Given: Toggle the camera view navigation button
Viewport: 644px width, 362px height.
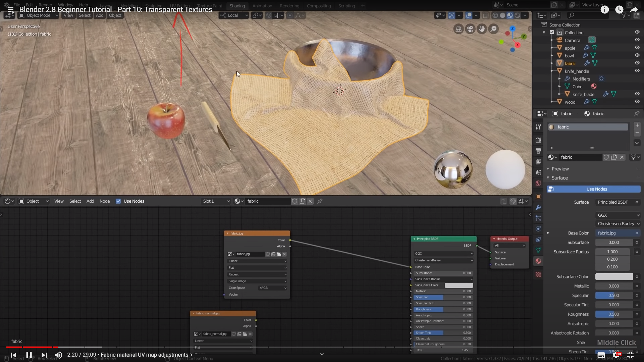Looking at the screenshot, I should click(470, 29).
